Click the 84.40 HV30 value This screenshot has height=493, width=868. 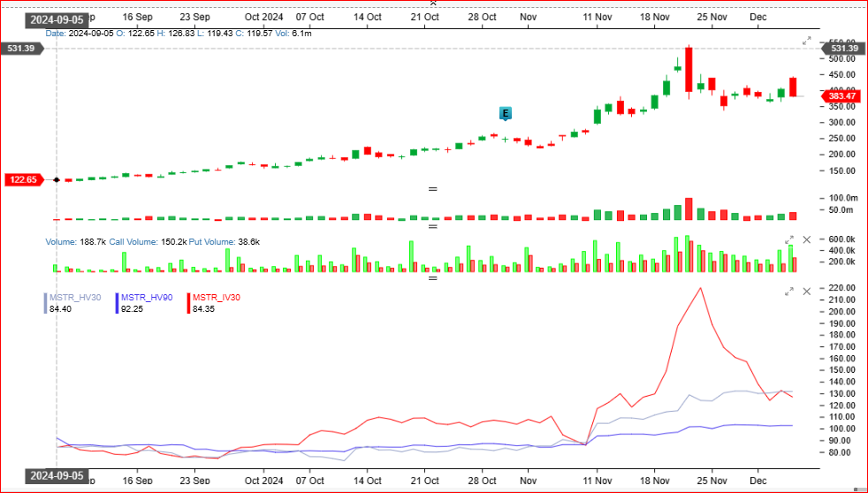coord(60,308)
